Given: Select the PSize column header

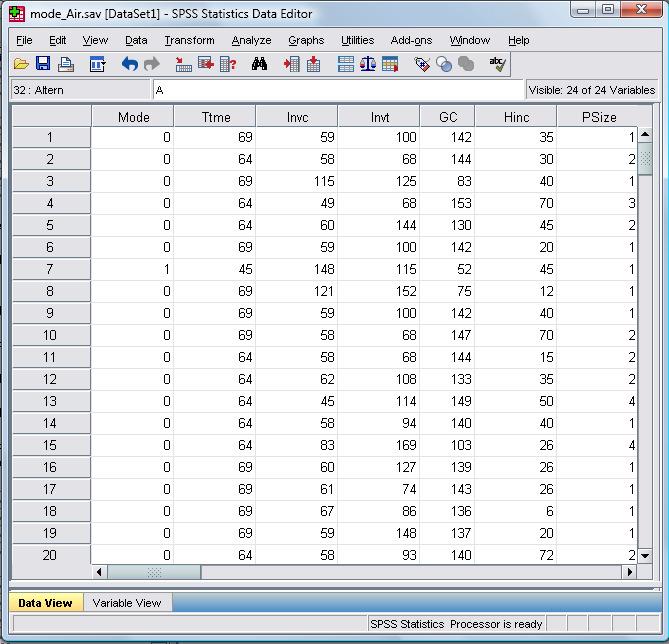Looking at the screenshot, I should coord(599,117).
